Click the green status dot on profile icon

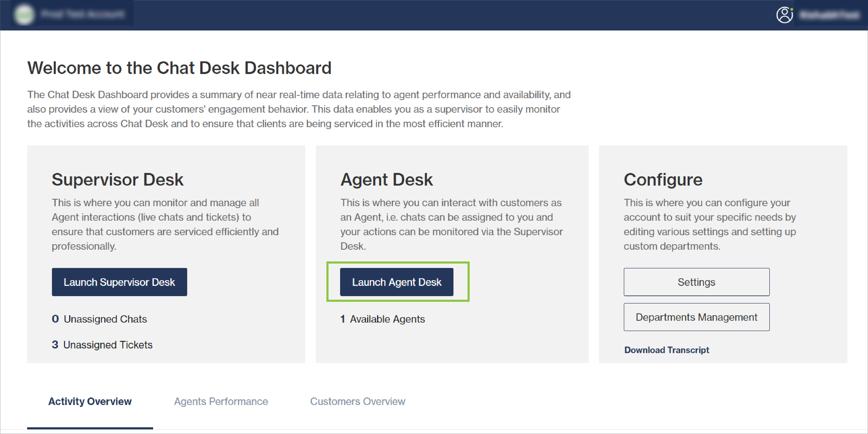792,9
